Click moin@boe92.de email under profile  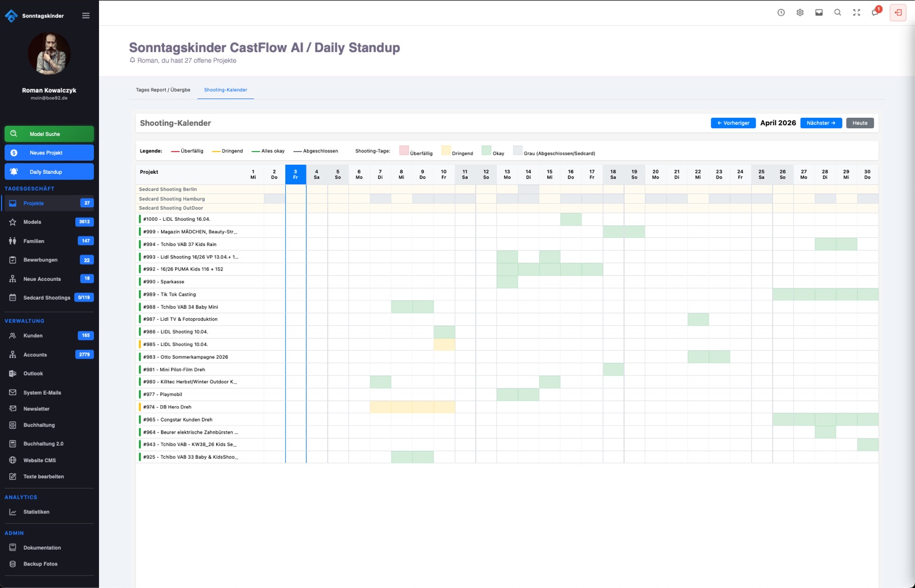[49, 98]
